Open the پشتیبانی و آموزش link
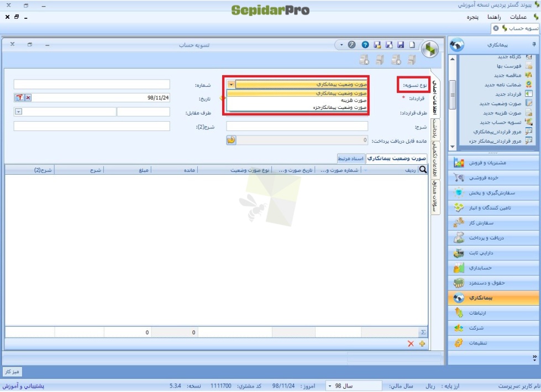541x392 pixels. coord(23,386)
